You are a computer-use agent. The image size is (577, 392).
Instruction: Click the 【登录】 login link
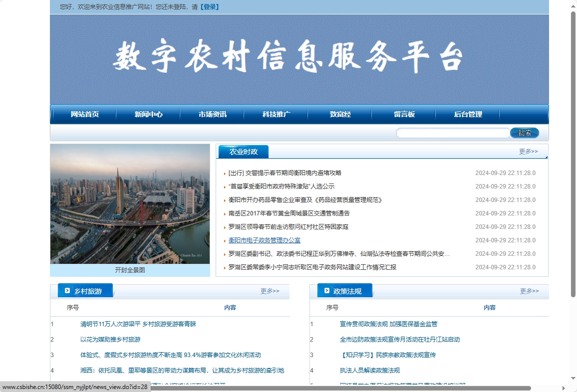(210, 6)
